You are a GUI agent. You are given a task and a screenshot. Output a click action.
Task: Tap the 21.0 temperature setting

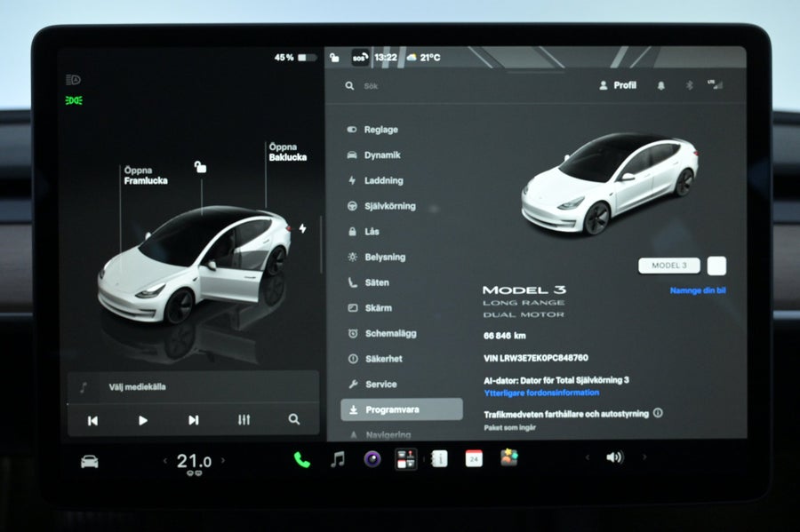click(194, 461)
